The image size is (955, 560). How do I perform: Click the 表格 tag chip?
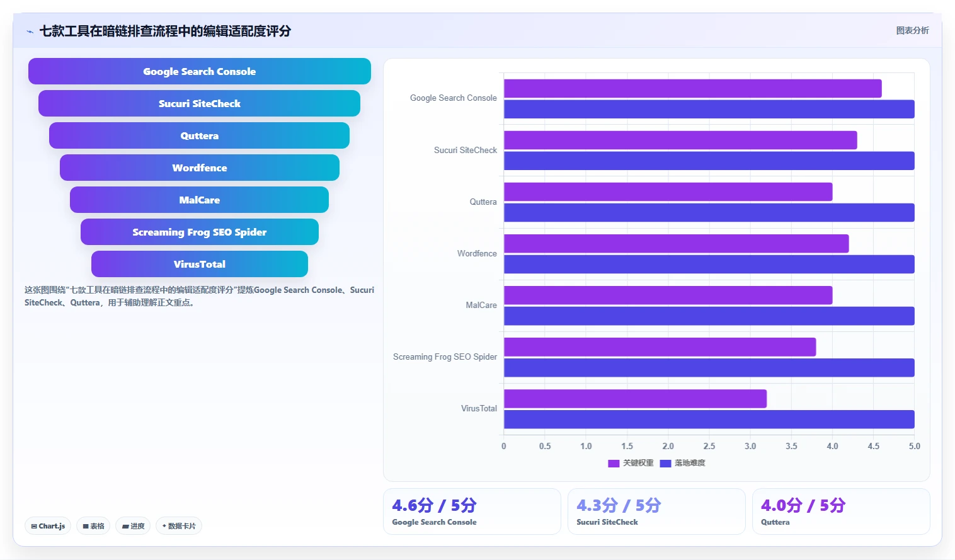click(x=93, y=526)
